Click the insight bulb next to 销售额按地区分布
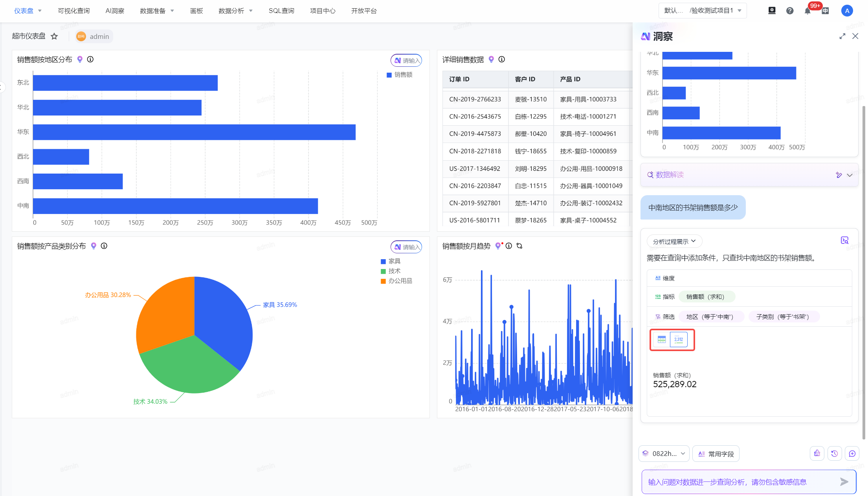 pos(80,59)
